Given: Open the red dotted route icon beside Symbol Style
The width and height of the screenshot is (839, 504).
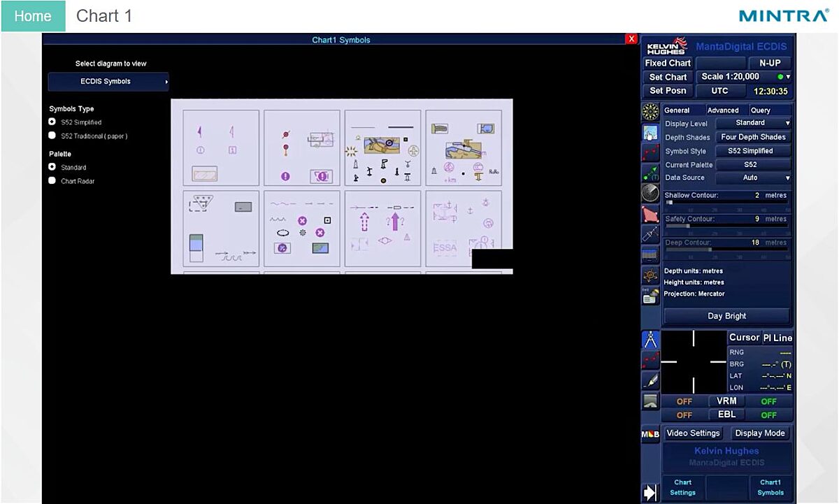Looking at the screenshot, I should pos(651,153).
